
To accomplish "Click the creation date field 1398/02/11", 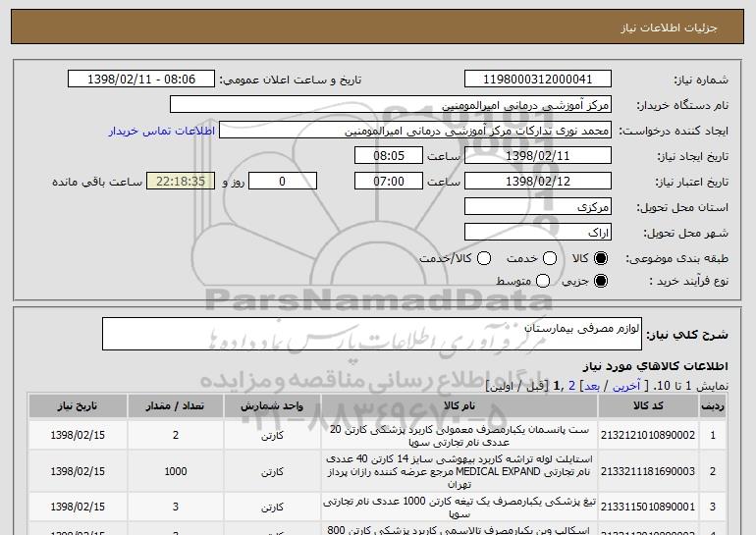I will click(538, 156).
